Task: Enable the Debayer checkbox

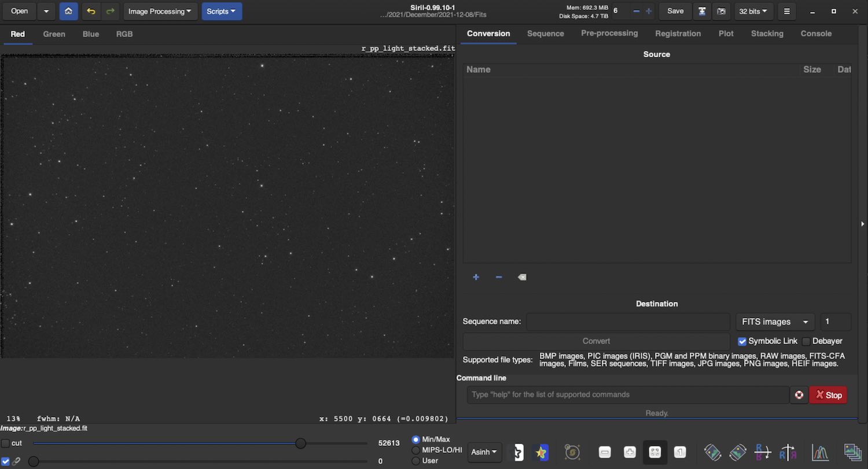Action: [806, 341]
